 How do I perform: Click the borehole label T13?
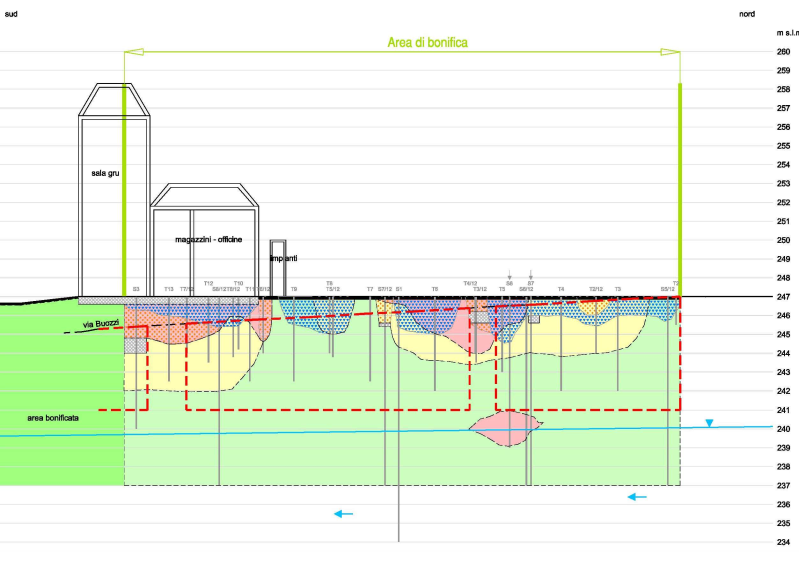tap(168, 289)
